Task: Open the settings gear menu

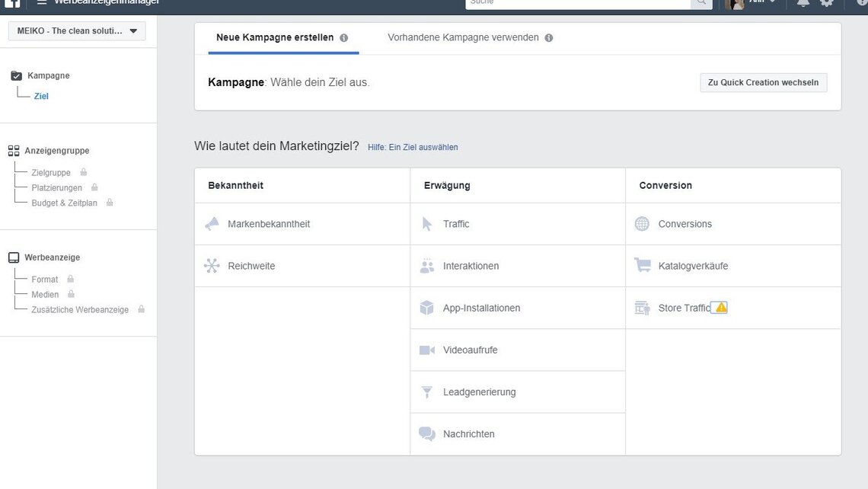Action: click(828, 4)
